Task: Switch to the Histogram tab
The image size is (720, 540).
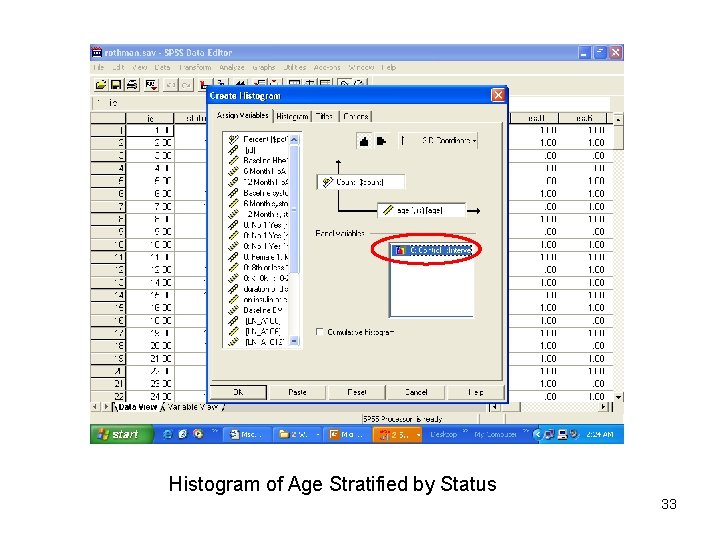Action: pyautogui.click(x=292, y=117)
